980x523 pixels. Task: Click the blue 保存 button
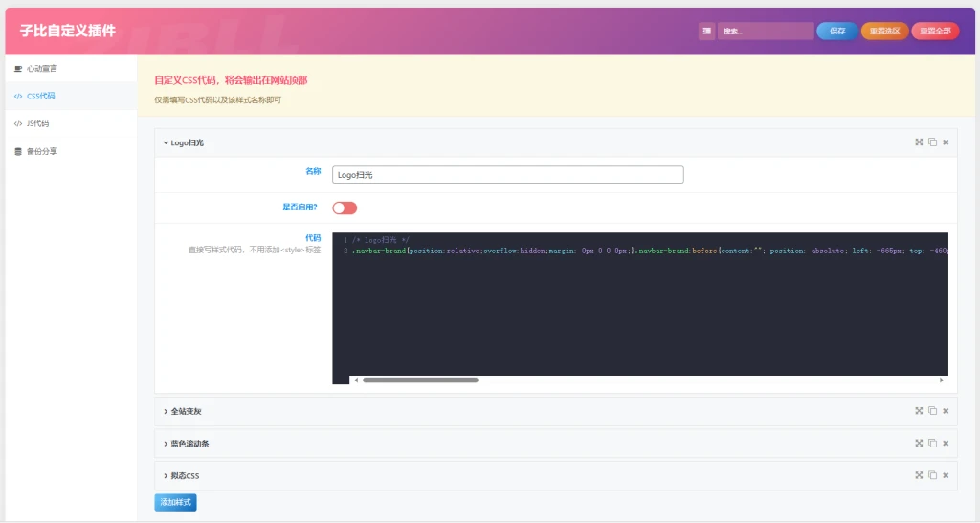[837, 32]
